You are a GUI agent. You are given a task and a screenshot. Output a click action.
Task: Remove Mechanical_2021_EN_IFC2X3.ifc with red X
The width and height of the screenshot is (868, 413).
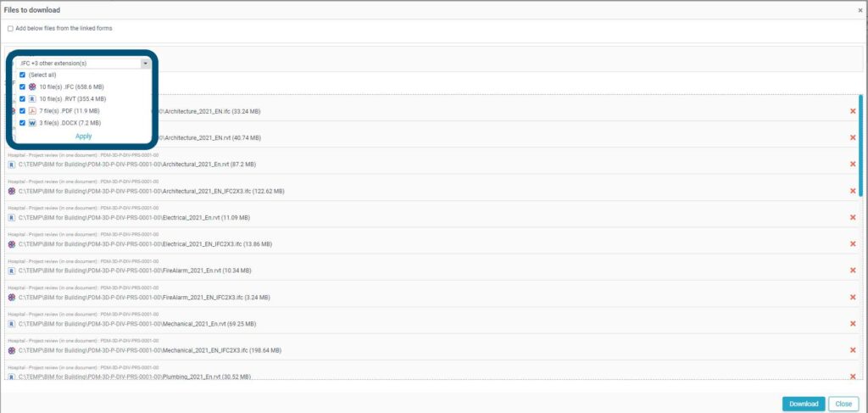point(853,350)
